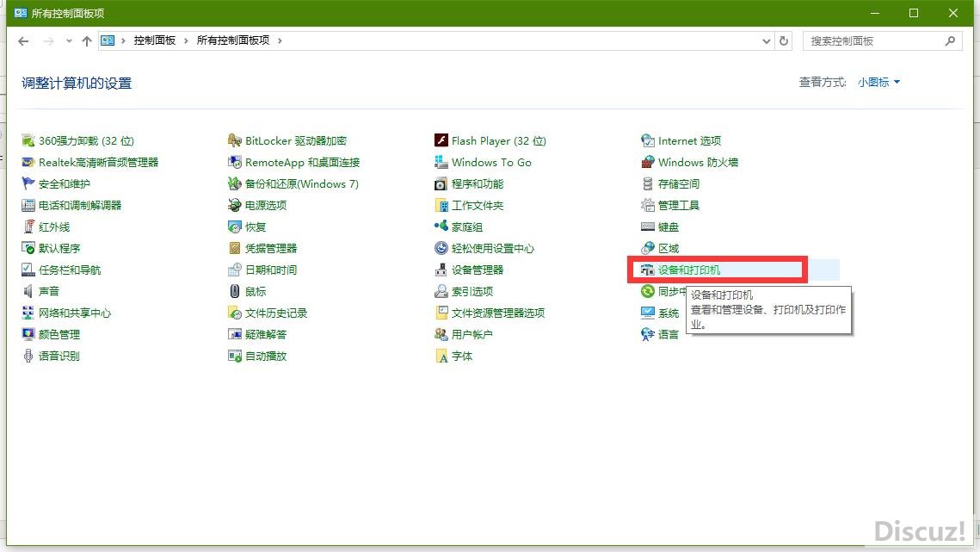Open the 键盘 icon
This screenshot has width=980, height=552.
point(648,226)
